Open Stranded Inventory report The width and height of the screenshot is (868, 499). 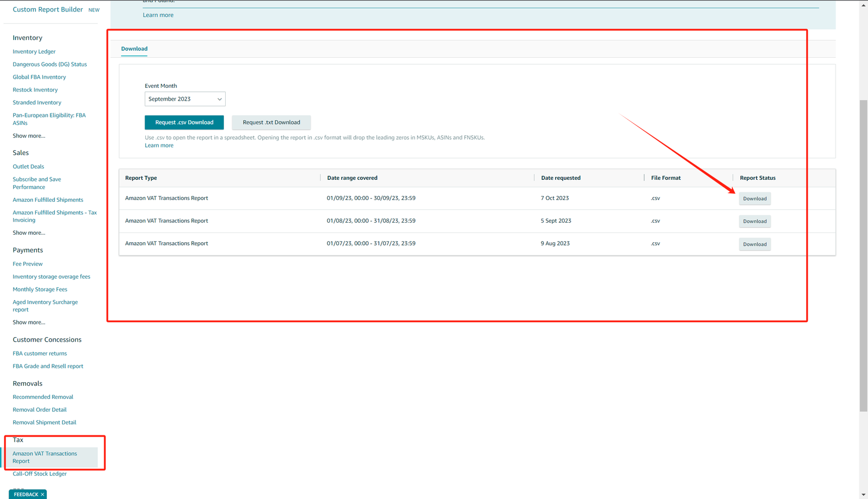point(37,102)
